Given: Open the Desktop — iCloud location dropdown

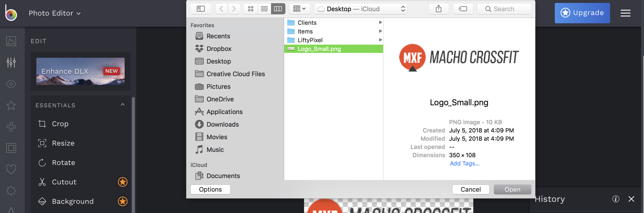Looking at the screenshot, I should (x=361, y=9).
